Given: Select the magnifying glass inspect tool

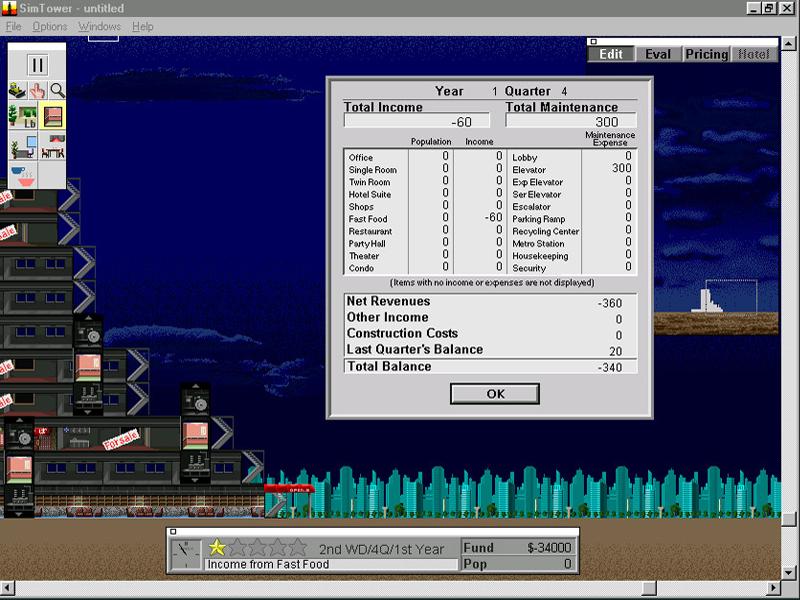Looking at the screenshot, I should 57,91.
